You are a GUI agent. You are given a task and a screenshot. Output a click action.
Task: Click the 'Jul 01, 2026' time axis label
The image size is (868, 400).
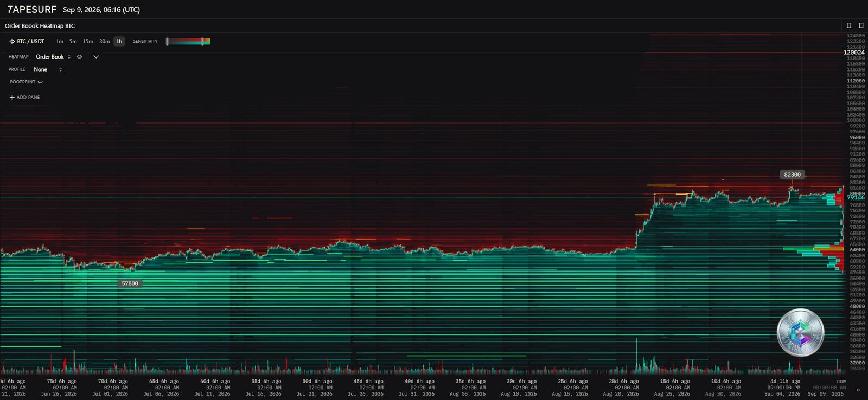click(x=110, y=394)
